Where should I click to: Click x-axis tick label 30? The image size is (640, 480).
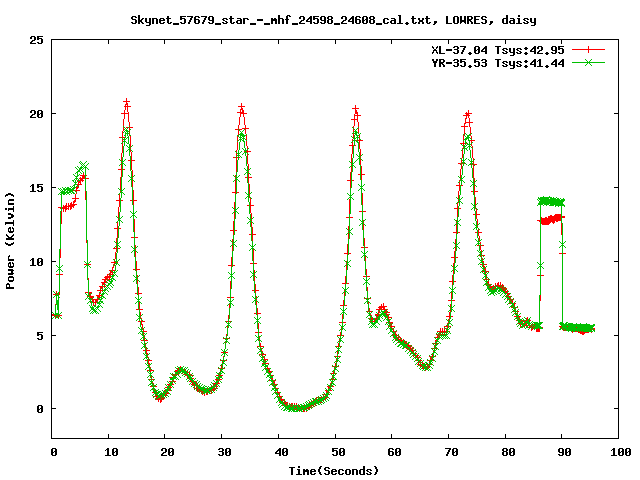click(x=224, y=452)
